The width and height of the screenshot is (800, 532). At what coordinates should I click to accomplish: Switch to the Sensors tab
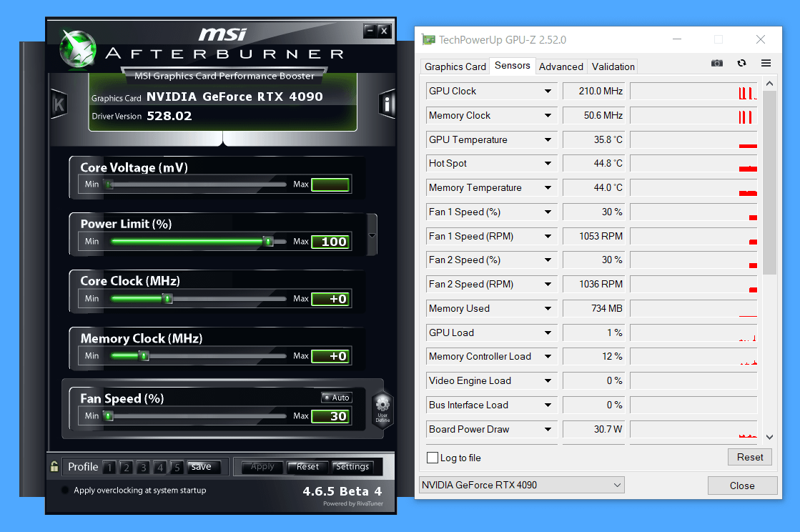point(513,66)
